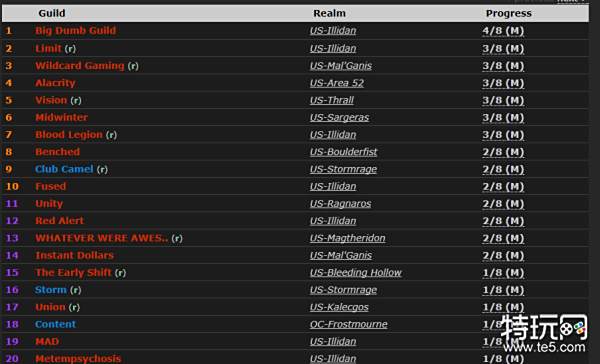Image resolution: width=600 pixels, height=364 pixels.
Task: Open US-Illidan realm in Red Alert row
Action: 333,221
